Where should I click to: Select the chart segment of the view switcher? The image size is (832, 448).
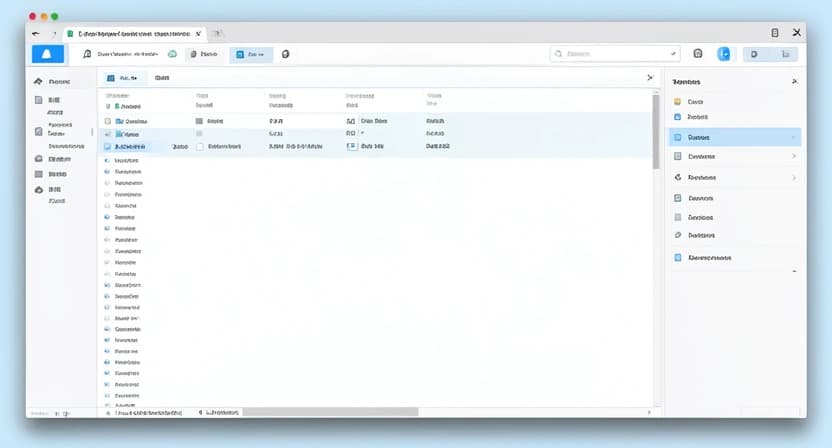pyautogui.click(x=785, y=54)
